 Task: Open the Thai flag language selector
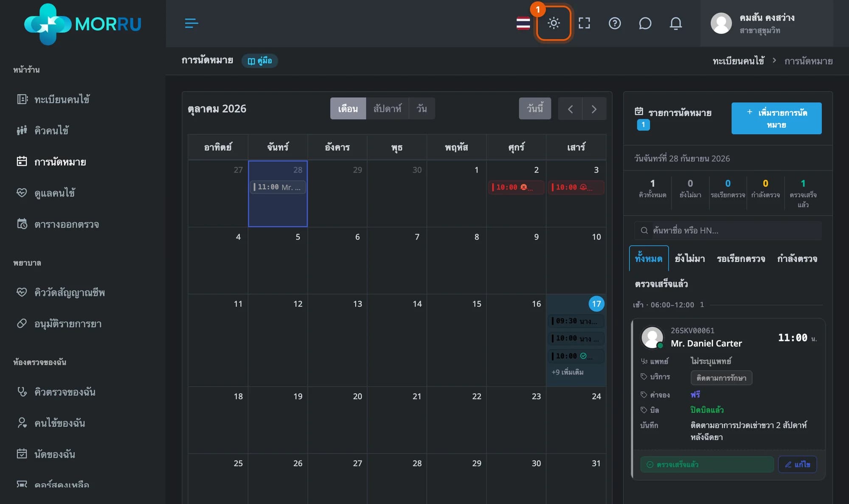(x=523, y=23)
